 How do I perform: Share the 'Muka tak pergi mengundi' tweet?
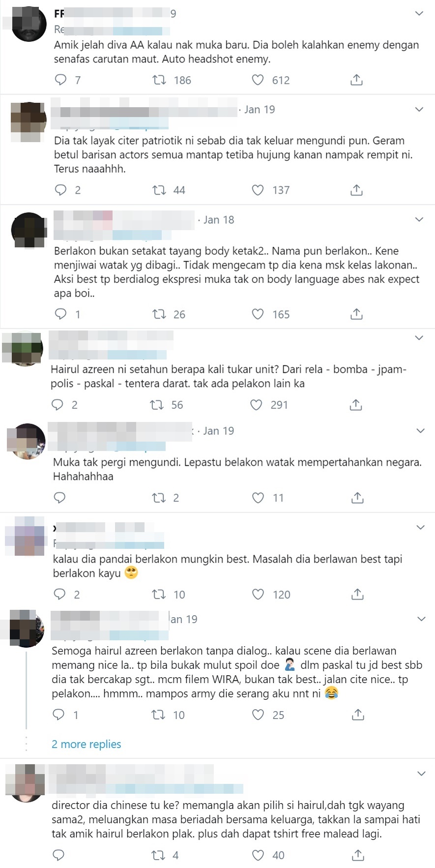tap(357, 498)
